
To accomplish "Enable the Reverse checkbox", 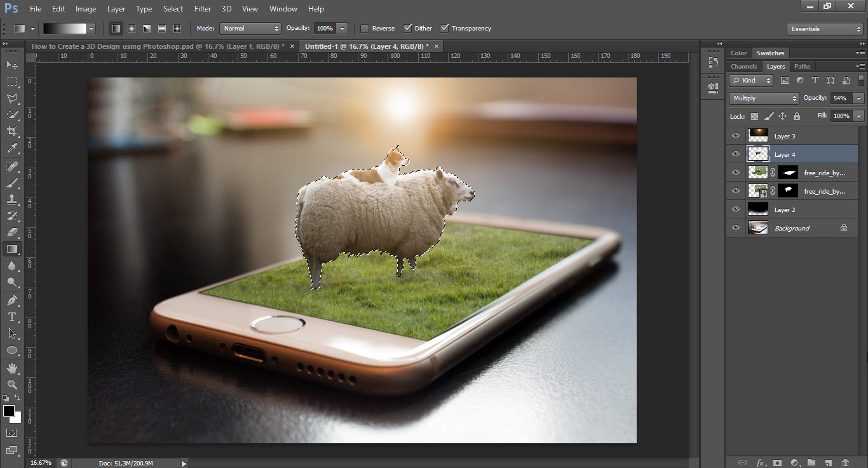I will 365,29.
